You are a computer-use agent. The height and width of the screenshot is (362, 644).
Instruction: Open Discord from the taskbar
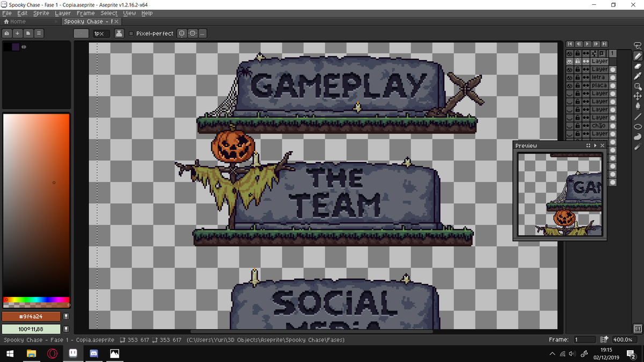pos(94,354)
